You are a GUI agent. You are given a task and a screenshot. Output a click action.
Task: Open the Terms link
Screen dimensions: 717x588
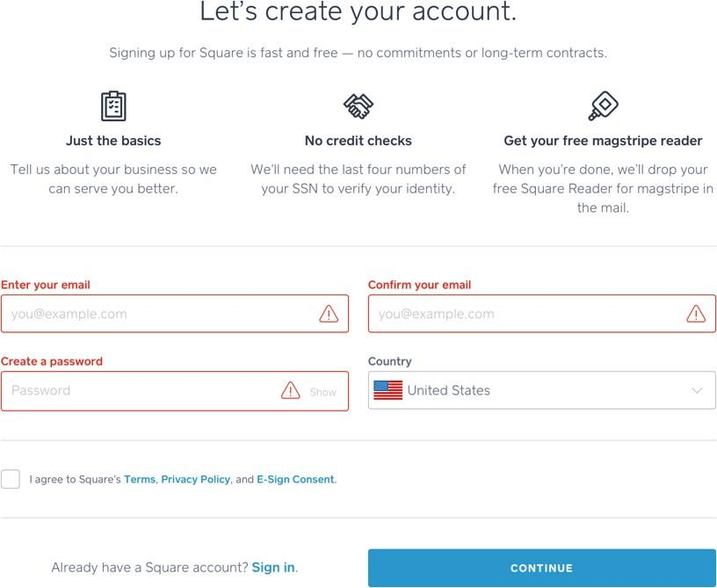point(140,479)
